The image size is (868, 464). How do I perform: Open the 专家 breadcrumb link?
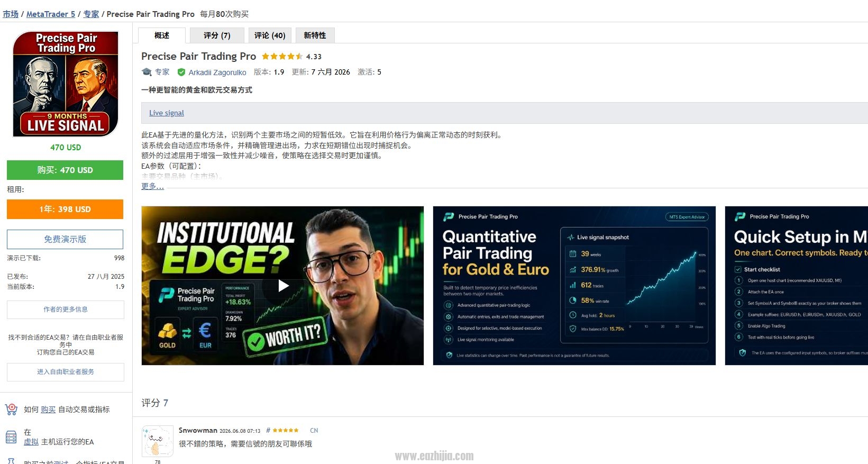point(91,14)
